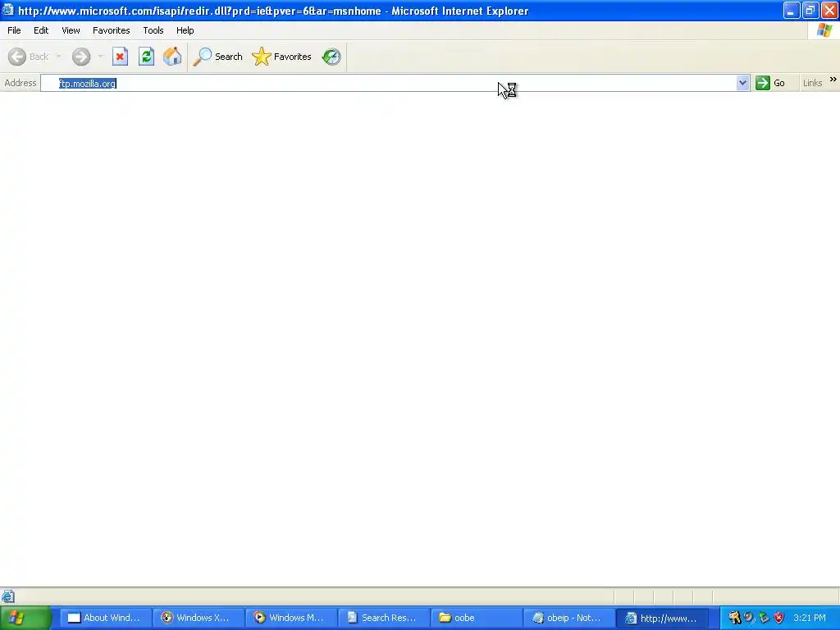
Task: Switch to obeip Notepad taskbar button
Action: tap(568, 618)
